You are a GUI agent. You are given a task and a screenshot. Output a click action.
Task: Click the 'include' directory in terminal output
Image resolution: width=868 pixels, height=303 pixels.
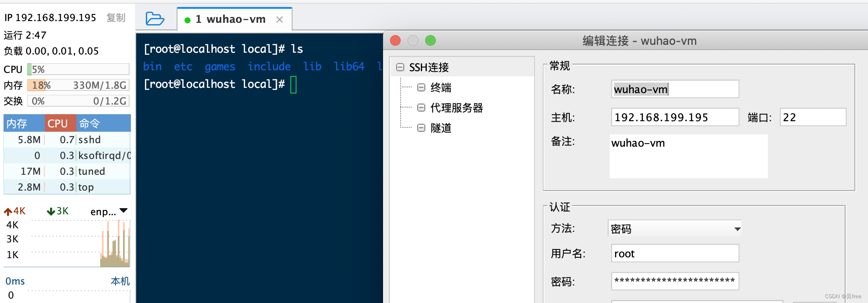coord(269,66)
